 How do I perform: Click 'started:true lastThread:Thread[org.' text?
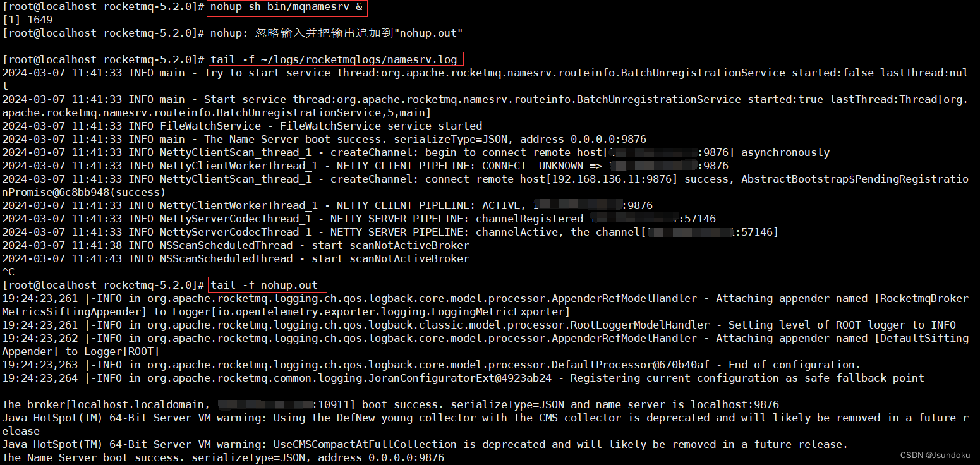(857, 100)
